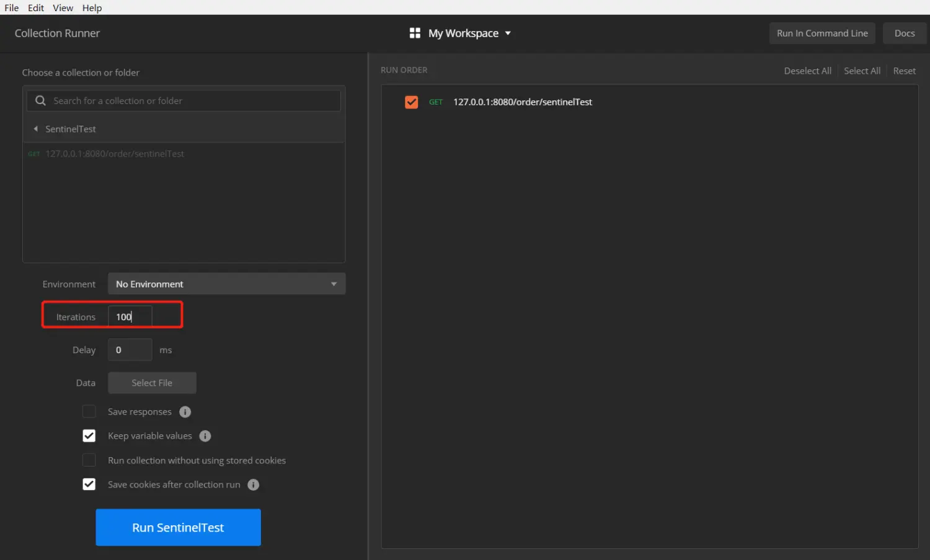
Task: Open the View menu
Action: point(63,7)
